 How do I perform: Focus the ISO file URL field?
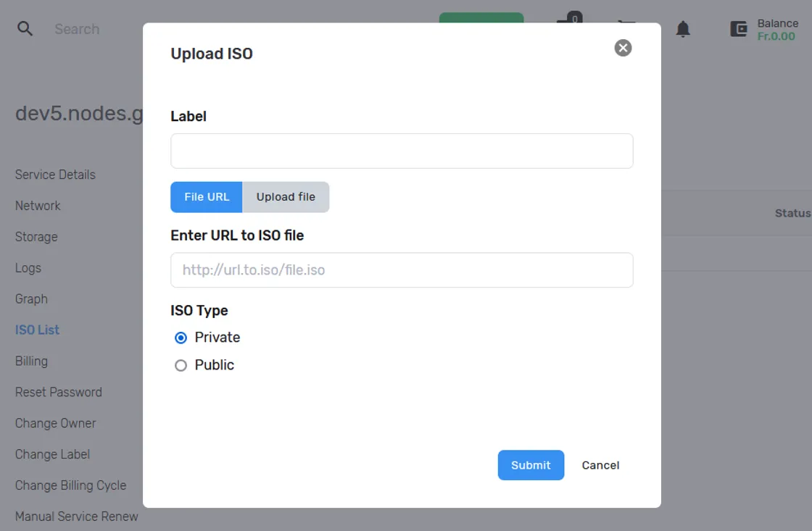[x=402, y=270]
